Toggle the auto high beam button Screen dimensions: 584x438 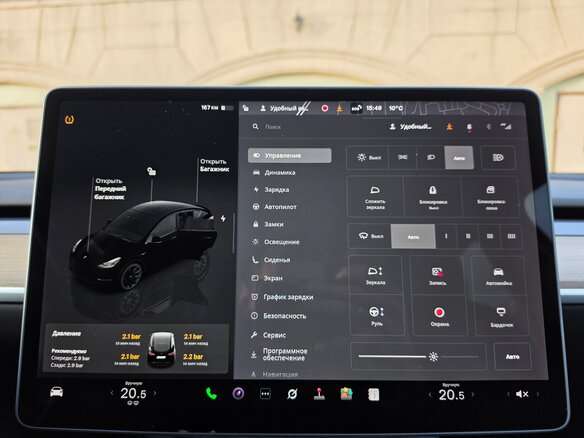(498, 158)
